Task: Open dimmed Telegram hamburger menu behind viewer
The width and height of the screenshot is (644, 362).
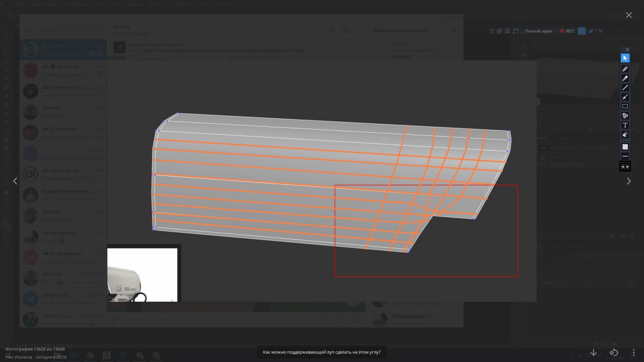Action: point(29,31)
